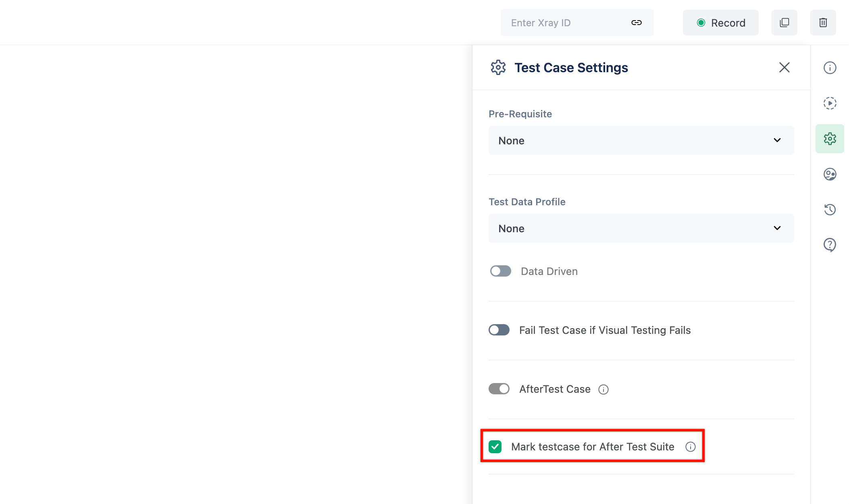849x504 pixels.
Task: Open the AI assistant sidebar panel
Action: 830,174
